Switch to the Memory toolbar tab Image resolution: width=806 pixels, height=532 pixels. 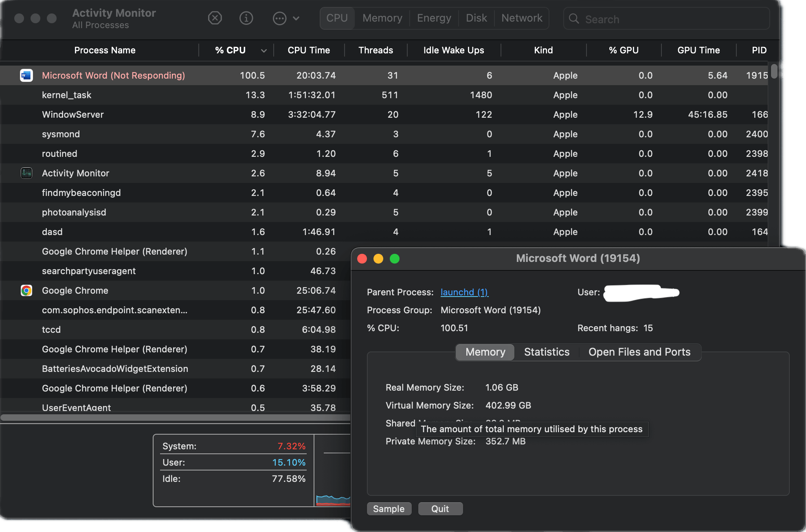[x=382, y=18]
